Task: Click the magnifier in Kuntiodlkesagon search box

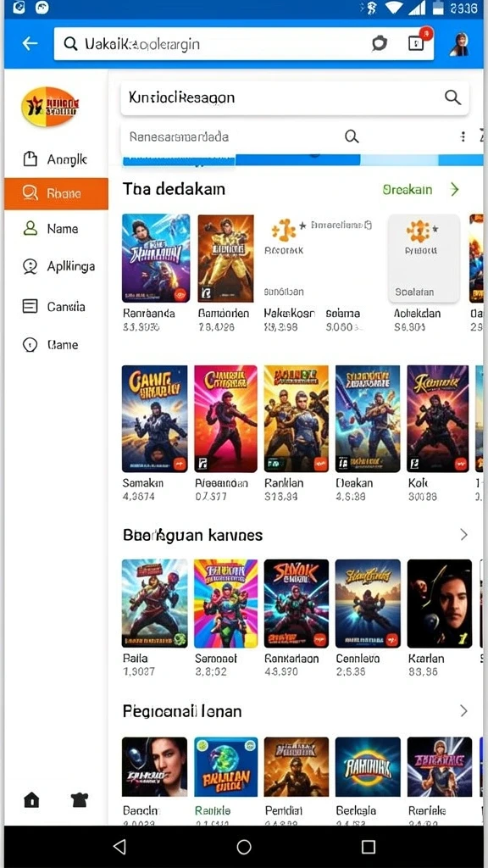Action: pos(452,98)
